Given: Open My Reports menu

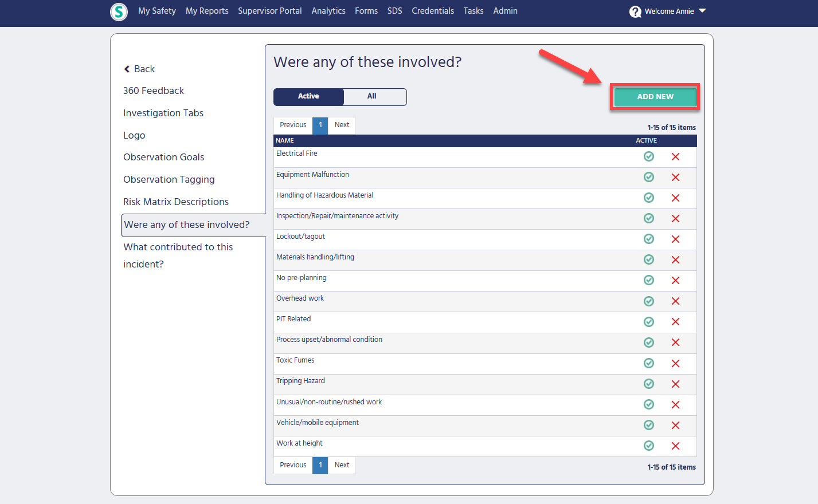Looking at the screenshot, I should point(207,11).
